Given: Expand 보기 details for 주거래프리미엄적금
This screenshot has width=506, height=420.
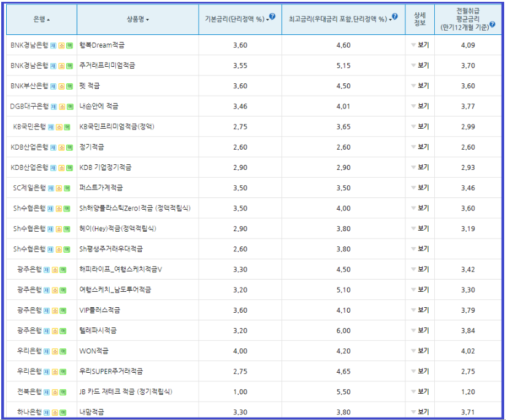Looking at the screenshot, I should [420, 65].
